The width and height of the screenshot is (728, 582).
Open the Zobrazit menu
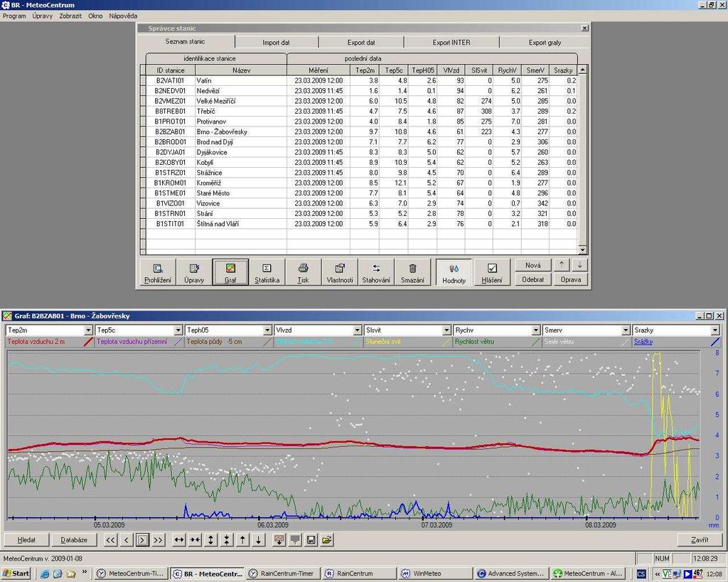coord(70,16)
